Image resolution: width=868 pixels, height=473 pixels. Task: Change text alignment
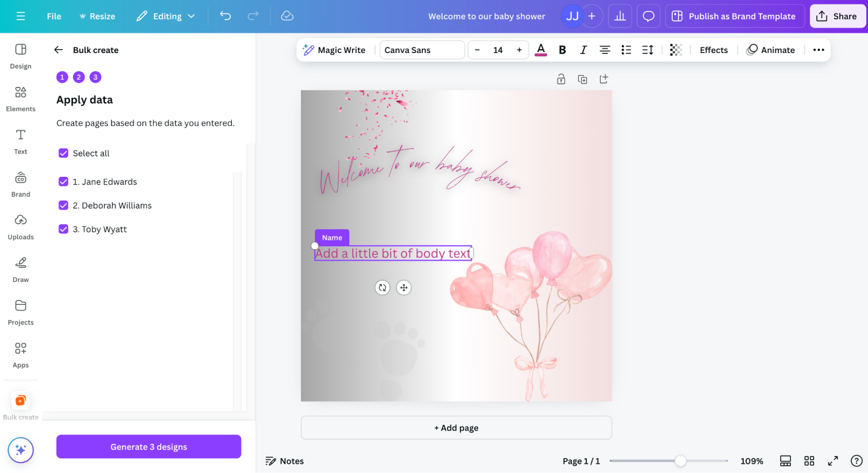[604, 50]
